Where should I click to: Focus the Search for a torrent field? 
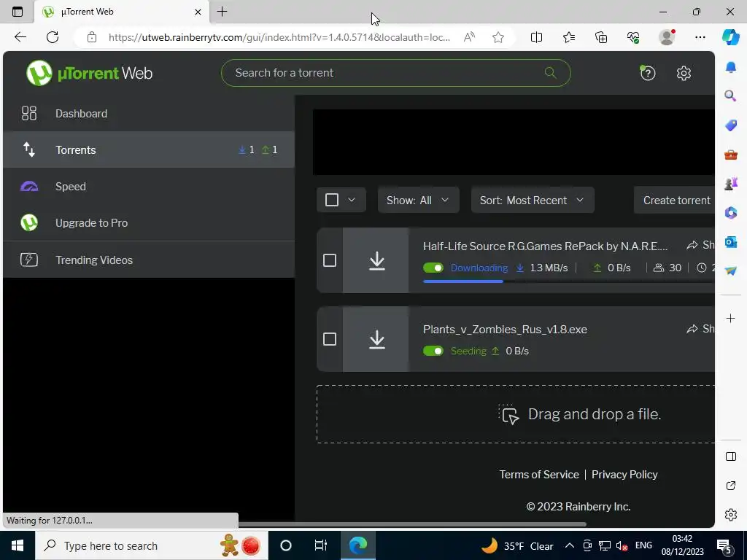pyautogui.click(x=395, y=73)
